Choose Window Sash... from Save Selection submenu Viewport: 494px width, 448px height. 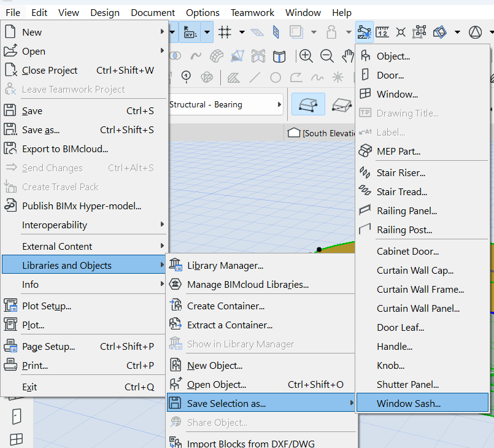pyautogui.click(x=422, y=403)
